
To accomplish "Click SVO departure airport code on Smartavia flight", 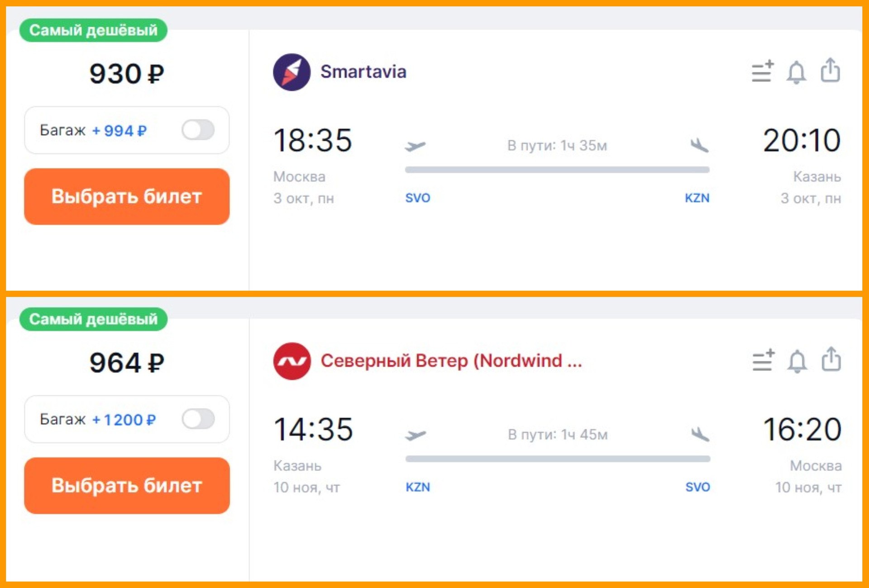I will pyautogui.click(x=417, y=198).
